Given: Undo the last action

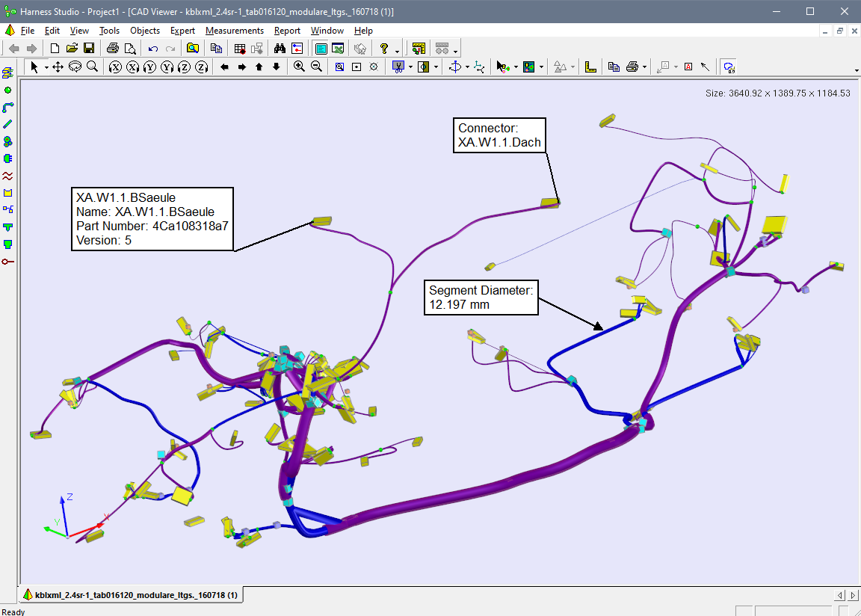Looking at the screenshot, I should pos(152,48).
